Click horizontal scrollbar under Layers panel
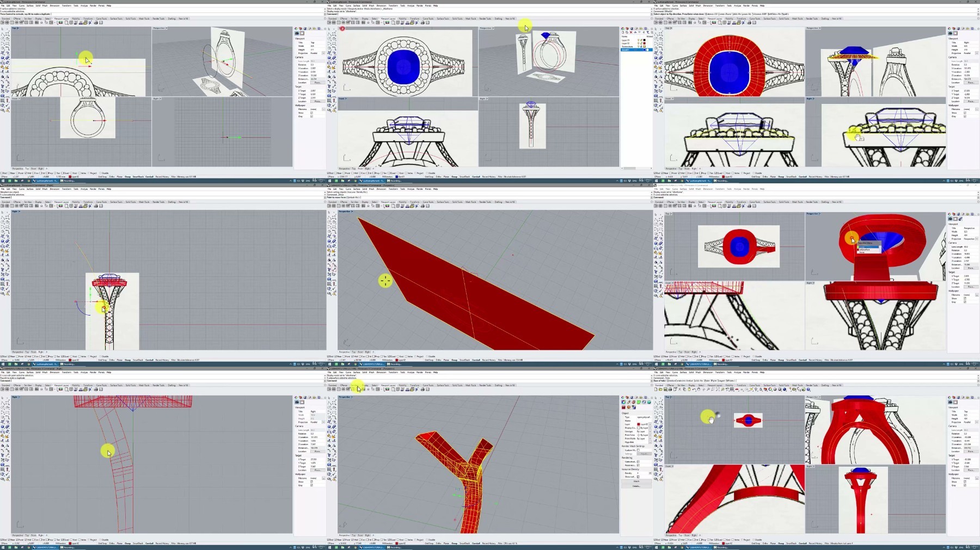 (637, 168)
